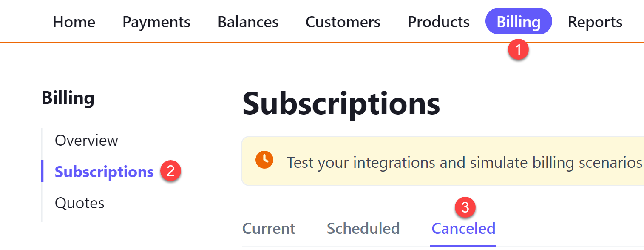
Task: Go to Payments in the top navigation
Action: coord(156,22)
